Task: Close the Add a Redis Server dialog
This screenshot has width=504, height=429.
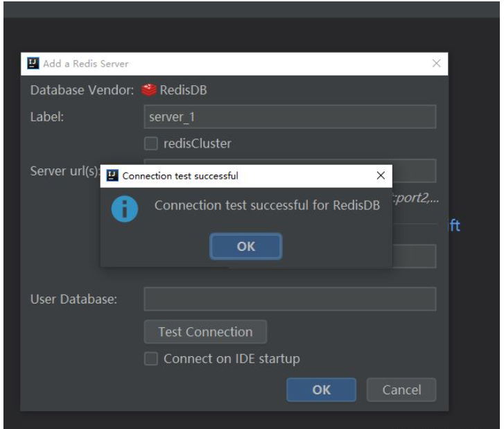Action: coord(436,64)
